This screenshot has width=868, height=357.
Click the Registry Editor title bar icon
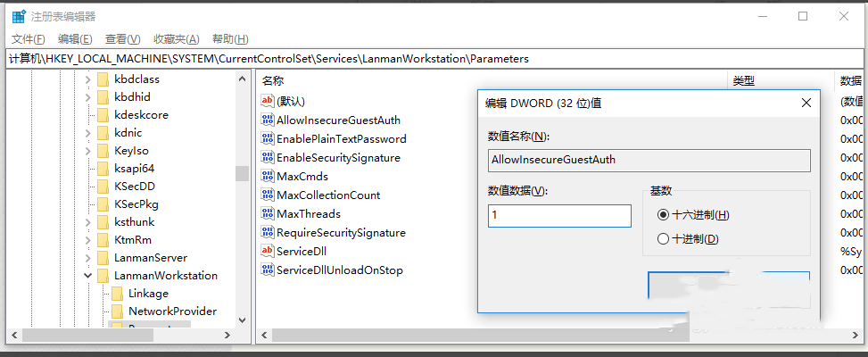click(18, 16)
